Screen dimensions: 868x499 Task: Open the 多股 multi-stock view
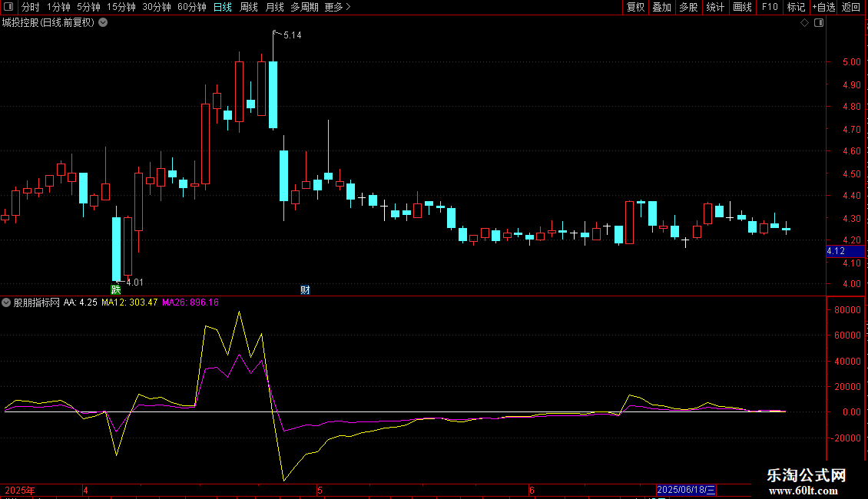[x=688, y=7]
